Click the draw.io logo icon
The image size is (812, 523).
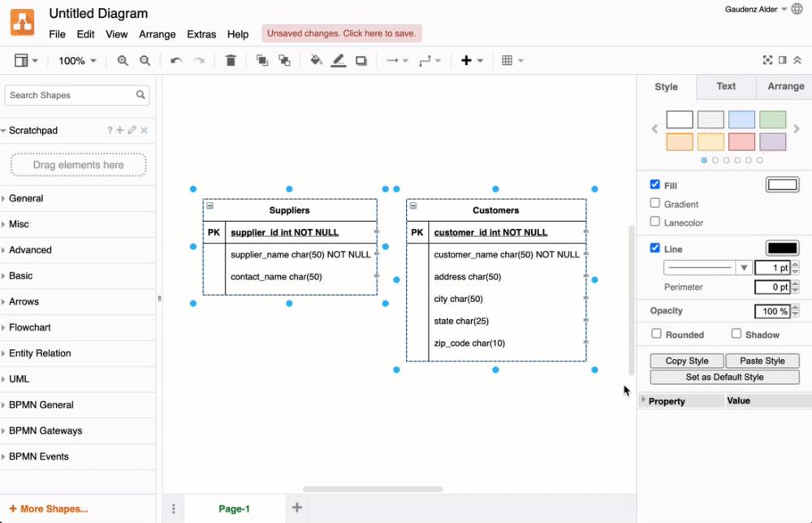click(22, 22)
